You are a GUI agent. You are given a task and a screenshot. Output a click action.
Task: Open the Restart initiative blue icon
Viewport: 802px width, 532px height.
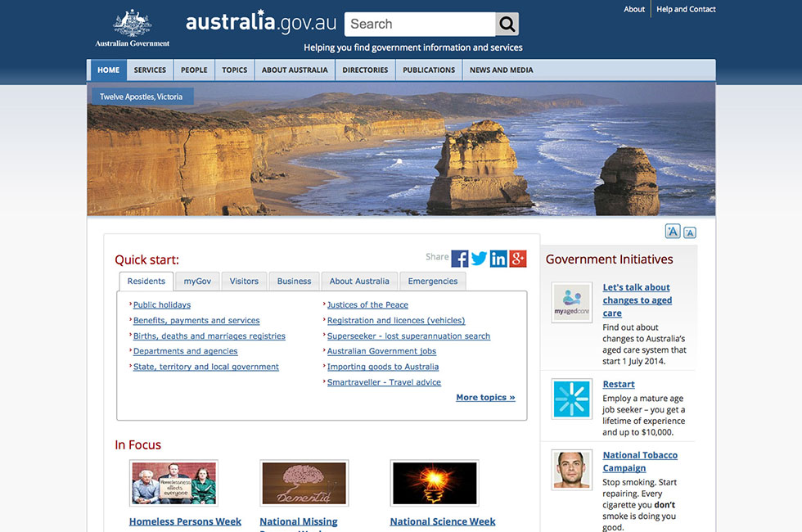(x=572, y=399)
